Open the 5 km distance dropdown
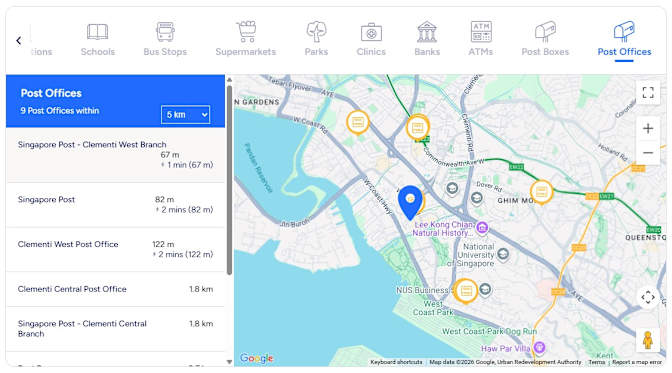672x373 pixels. (186, 114)
